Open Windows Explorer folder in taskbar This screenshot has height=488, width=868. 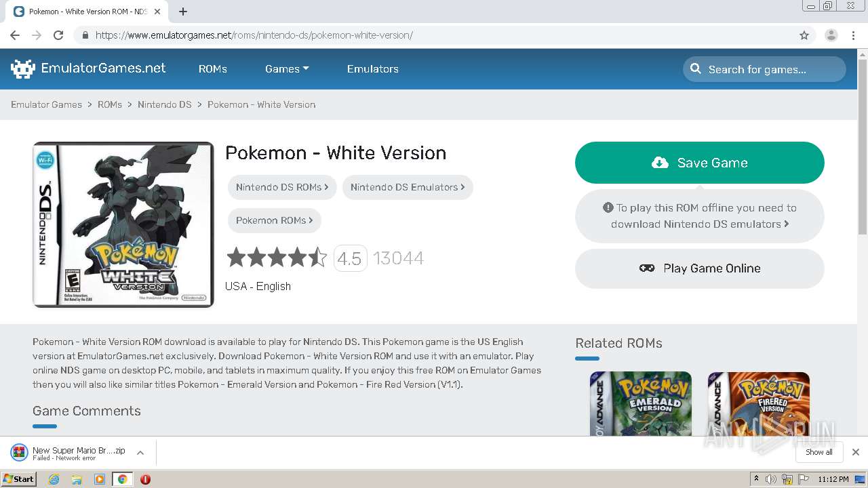(x=77, y=479)
